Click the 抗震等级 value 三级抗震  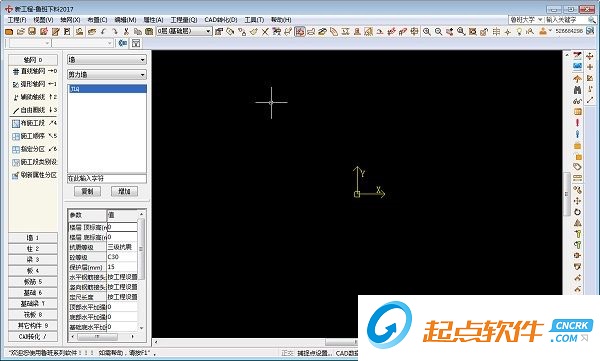pos(122,247)
